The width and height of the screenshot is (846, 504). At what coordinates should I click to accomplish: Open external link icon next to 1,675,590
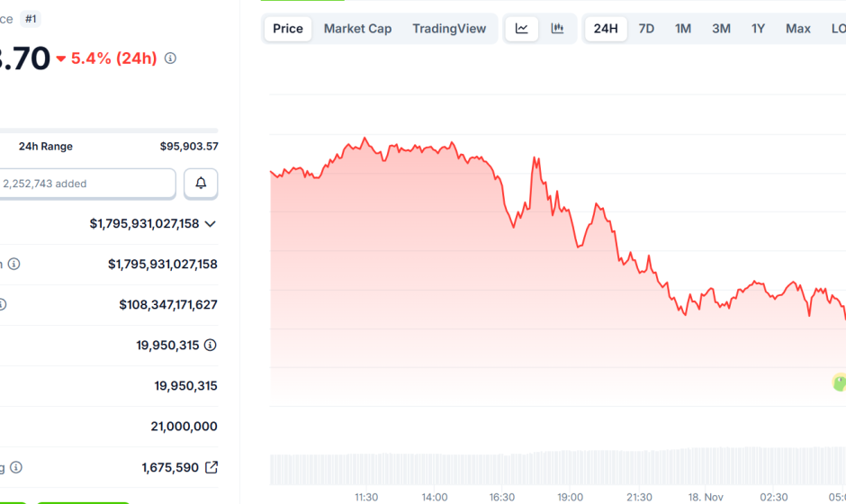pyautogui.click(x=211, y=467)
